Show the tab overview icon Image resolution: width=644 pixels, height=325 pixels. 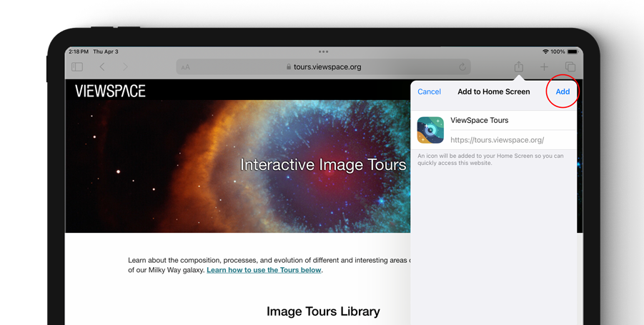(570, 66)
